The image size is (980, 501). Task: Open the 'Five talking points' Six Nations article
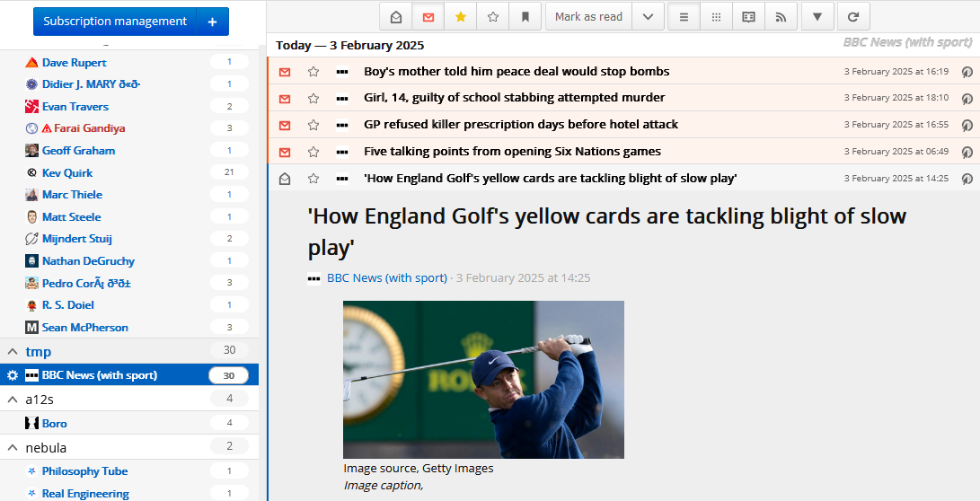[512, 152]
